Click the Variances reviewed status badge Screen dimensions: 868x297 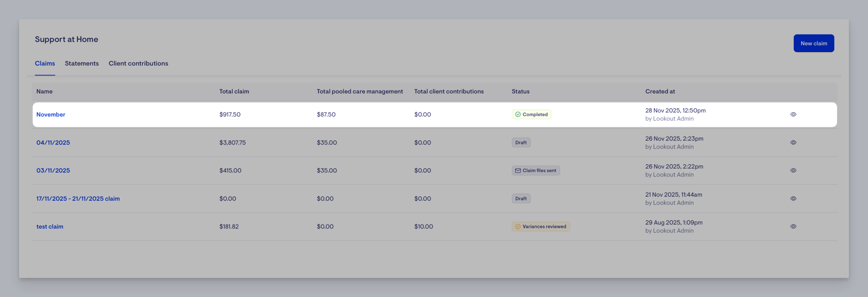pos(540,226)
